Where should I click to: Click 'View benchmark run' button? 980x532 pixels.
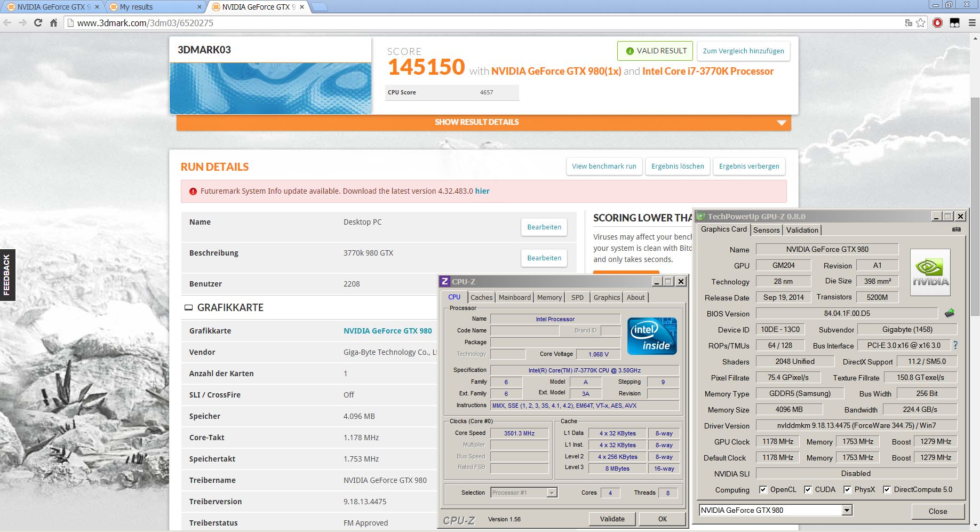pos(604,166)
